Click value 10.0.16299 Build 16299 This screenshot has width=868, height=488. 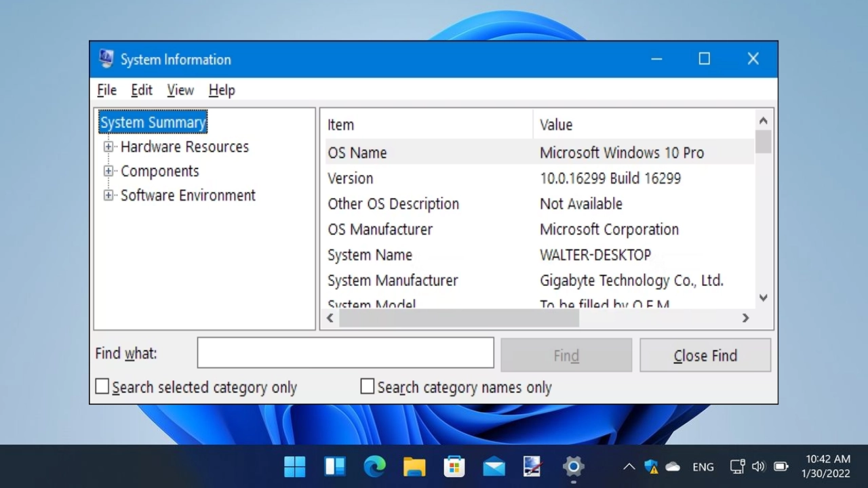pos(610,178)
